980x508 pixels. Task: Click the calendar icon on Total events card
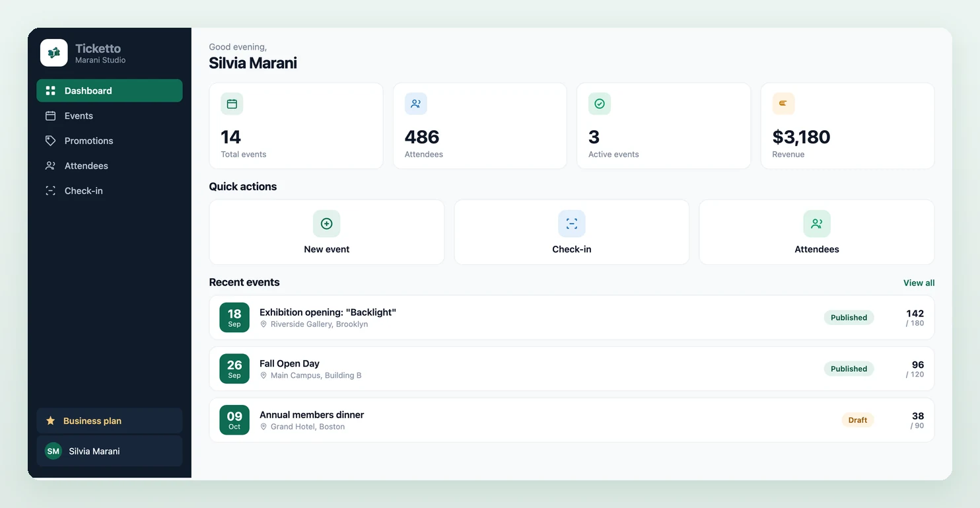tap(232, 104)
